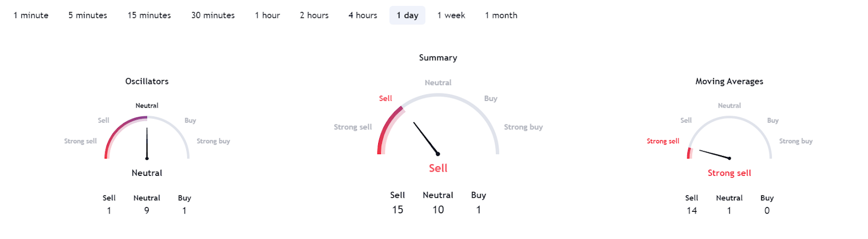Choose the 1 month interval
Screen dimensions: 868x239
[x=501, y=15]
